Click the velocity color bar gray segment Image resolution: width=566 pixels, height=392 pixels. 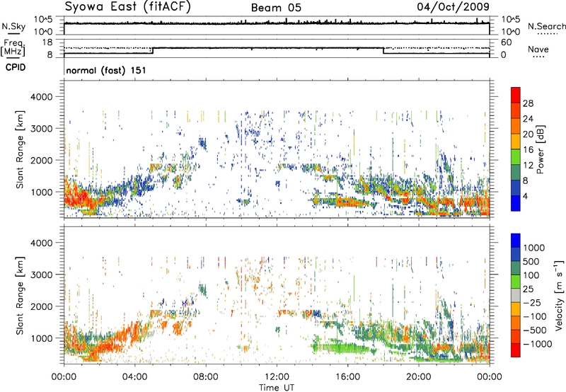click(516, 295)
